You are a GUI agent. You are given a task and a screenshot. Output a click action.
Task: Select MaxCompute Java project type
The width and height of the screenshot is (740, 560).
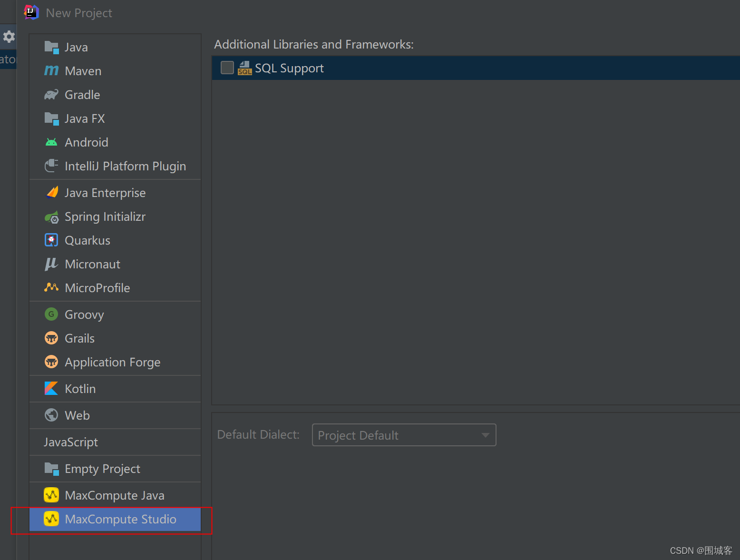tap(115, 495)
